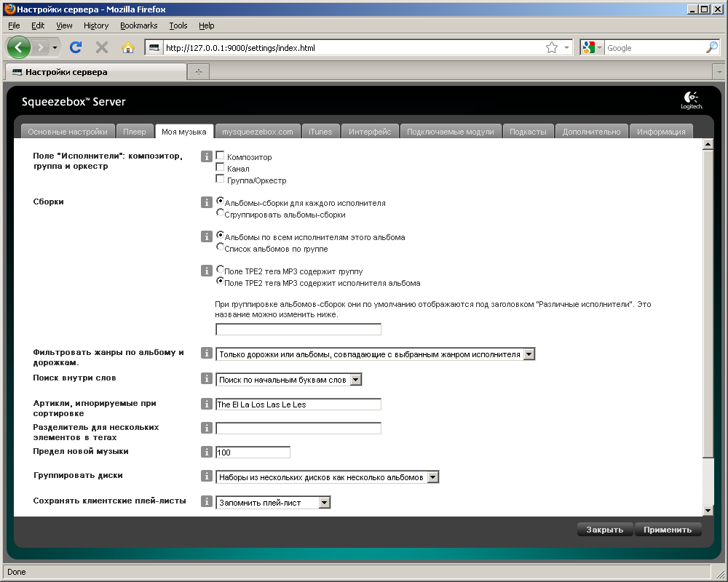Show info for Артикли, игнорируемые при сортировке
The height and width of the screenshot is (582, 728).
(207, 404)
